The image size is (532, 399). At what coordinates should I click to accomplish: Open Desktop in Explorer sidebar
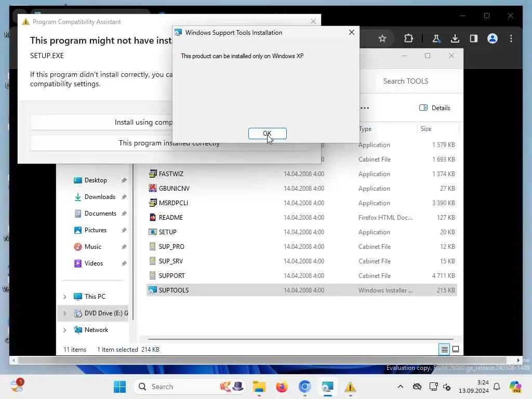[x=95, y=180]
